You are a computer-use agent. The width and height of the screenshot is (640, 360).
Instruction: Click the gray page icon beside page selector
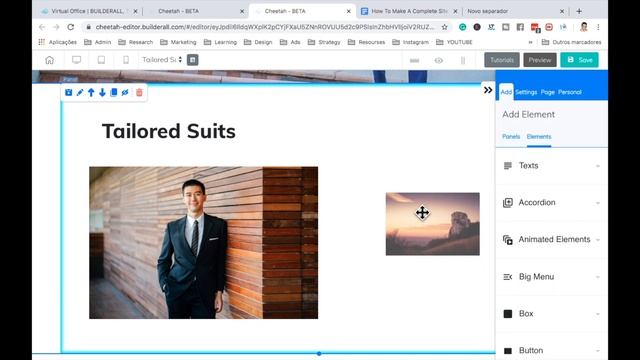(x=193, y=60)
